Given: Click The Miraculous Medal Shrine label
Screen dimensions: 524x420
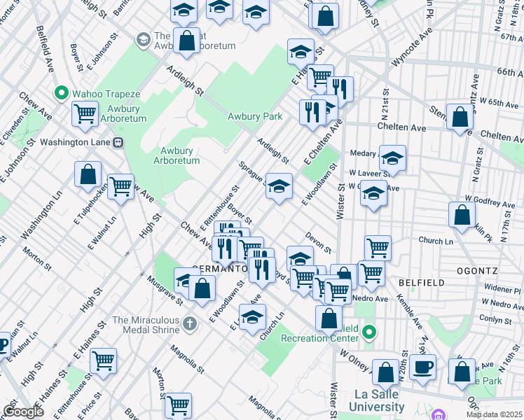Looking at the screenshot, I should click(x=146, y=325).
